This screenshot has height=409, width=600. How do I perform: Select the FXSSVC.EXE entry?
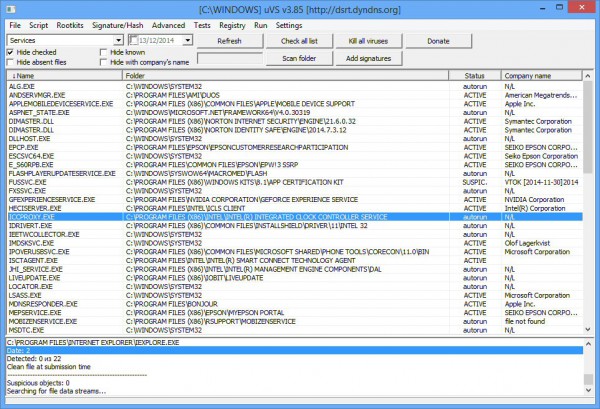[x=295, y=191]
